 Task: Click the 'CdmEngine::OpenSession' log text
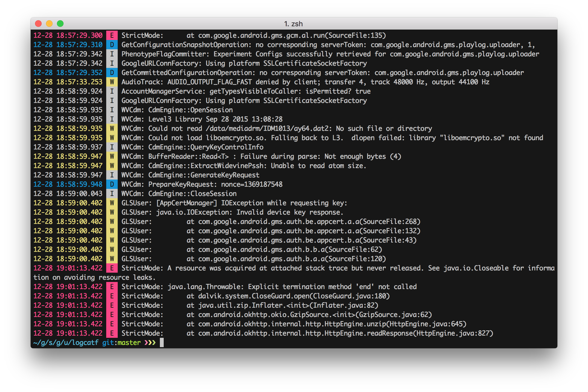(190, 110)
